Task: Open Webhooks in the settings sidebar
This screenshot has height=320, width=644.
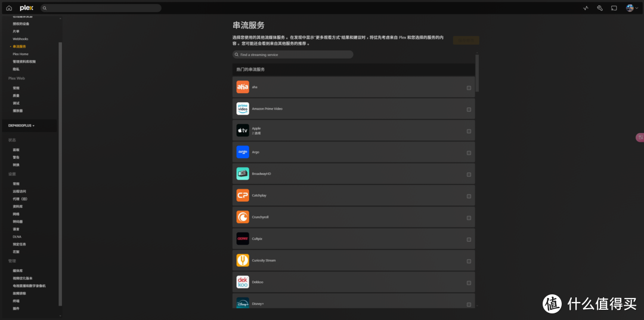Action: point(20,39)
